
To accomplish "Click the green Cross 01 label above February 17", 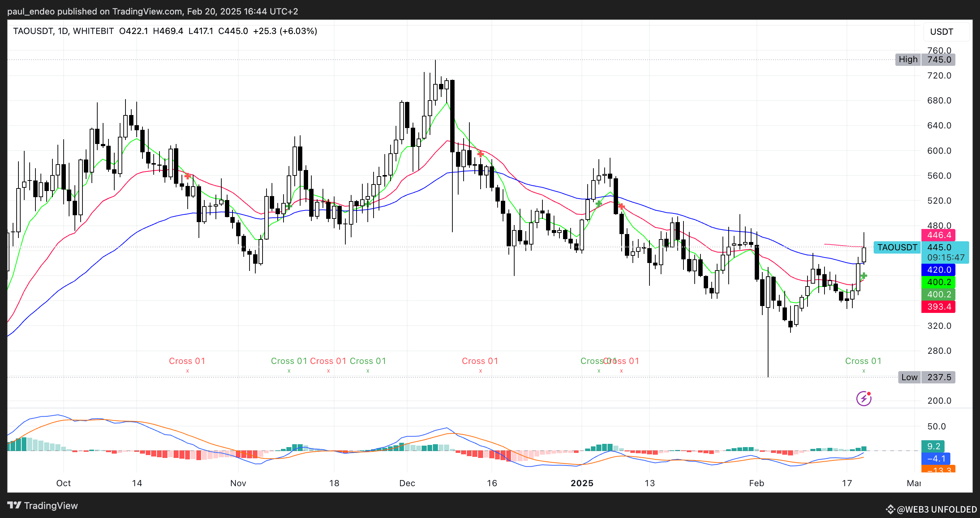I will click(x=863, y=361).
